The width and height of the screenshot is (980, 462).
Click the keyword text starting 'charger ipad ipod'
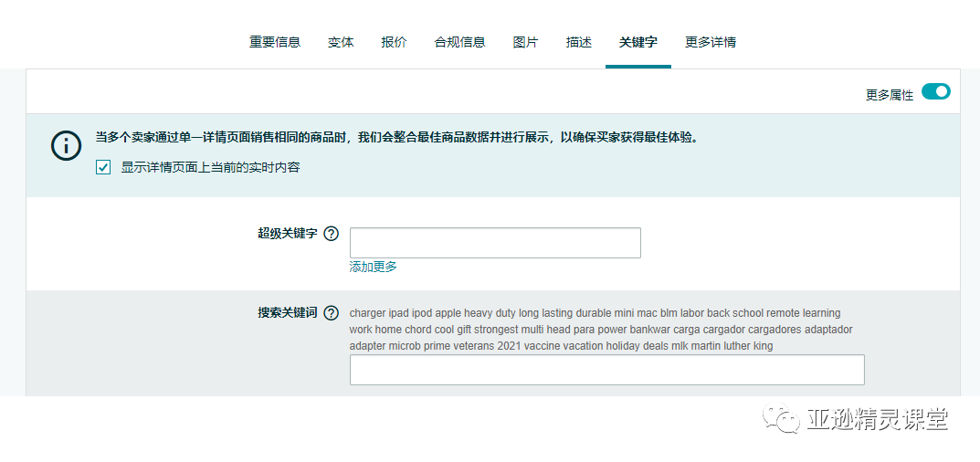coord(595,312)
